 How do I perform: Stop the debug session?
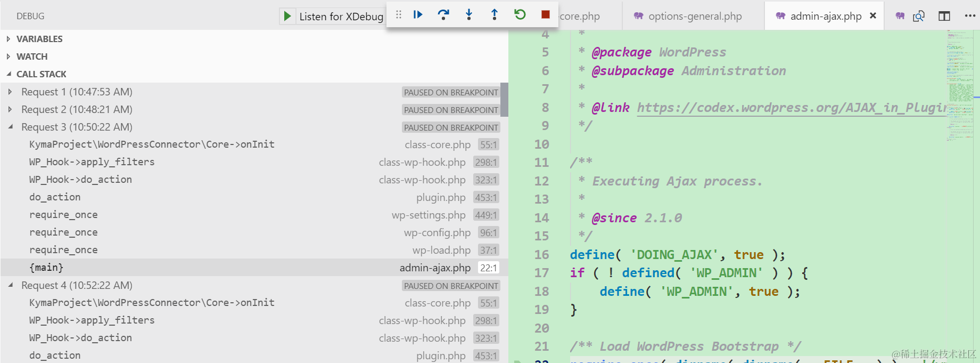tap(546, 15)
